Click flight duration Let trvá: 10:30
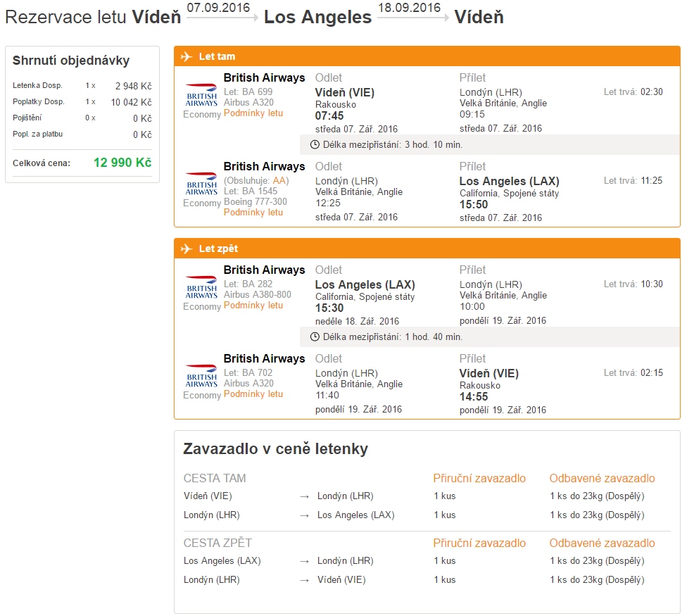682x616 pixels. 633,284
